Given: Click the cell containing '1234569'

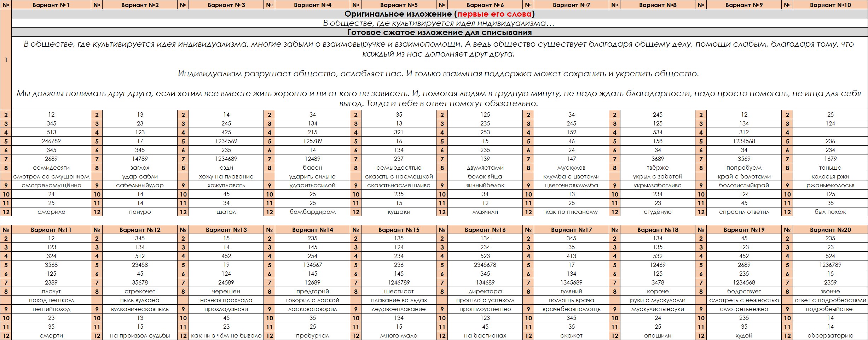Looking at the screenshot, I should (x=226, y=141).
